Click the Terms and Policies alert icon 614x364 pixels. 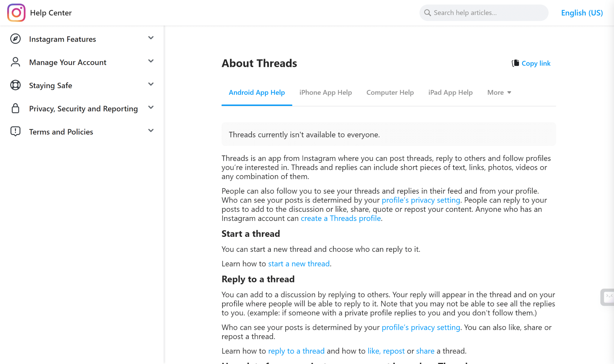(x=16, y=131)
